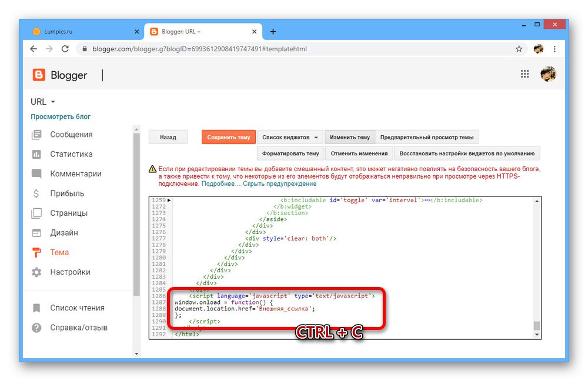588x381 pixels.
Task: Click Предварительный просмотр темы button
Action: 427,137
